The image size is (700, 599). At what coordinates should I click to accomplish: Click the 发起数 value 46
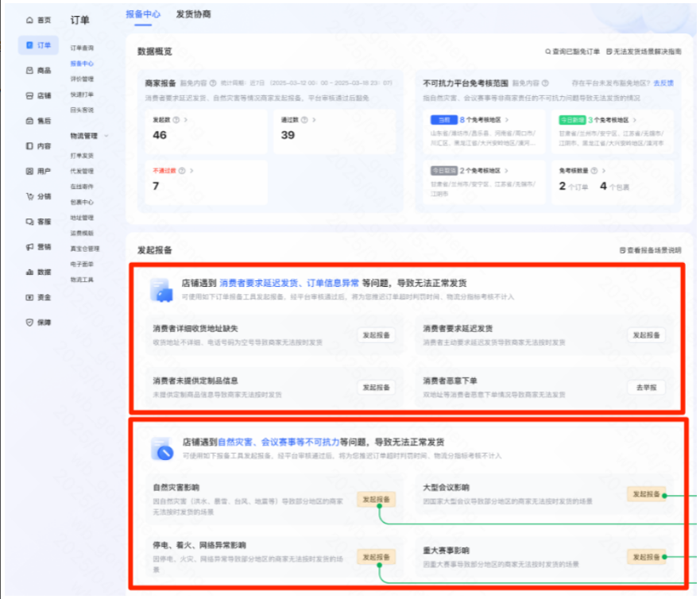(x=160, y=135)
